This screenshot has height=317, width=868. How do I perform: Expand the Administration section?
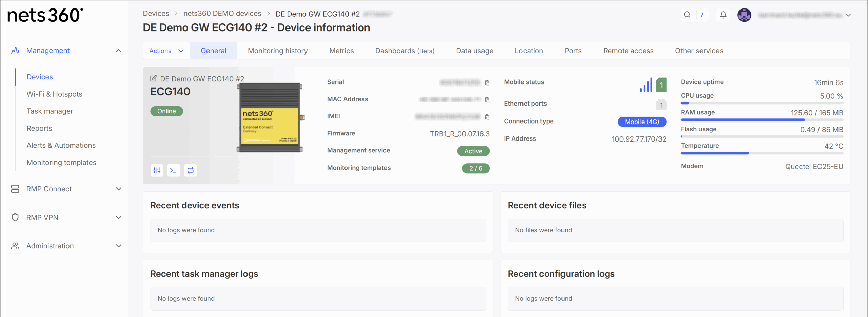[118, 246]
